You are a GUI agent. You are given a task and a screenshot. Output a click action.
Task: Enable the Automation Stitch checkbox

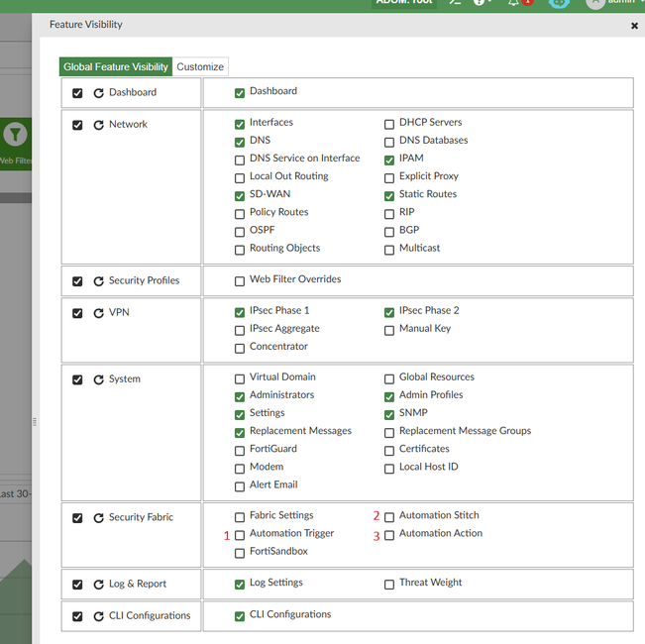pyautogui.click(x=389, y=516)
